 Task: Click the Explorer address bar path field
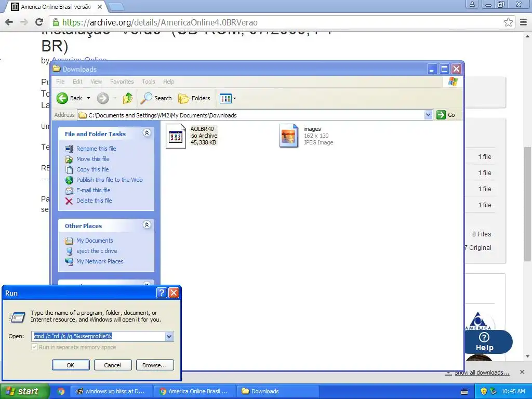click(x=251, y=115)
